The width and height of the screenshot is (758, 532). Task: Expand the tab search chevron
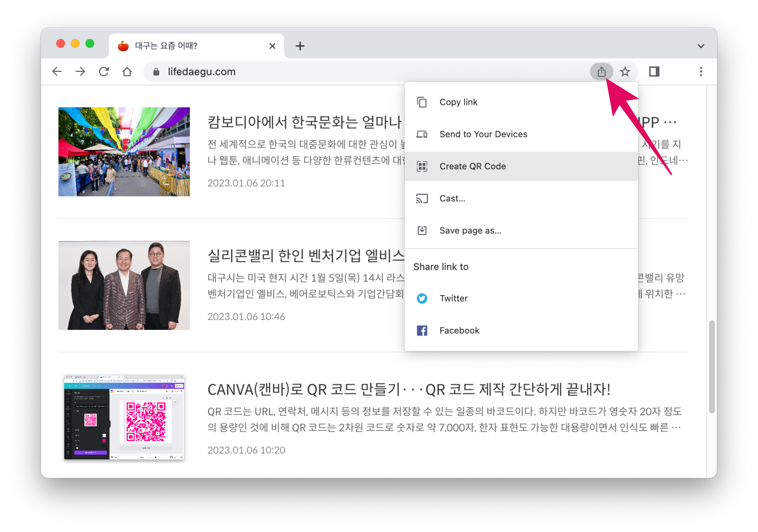(701, 46)
